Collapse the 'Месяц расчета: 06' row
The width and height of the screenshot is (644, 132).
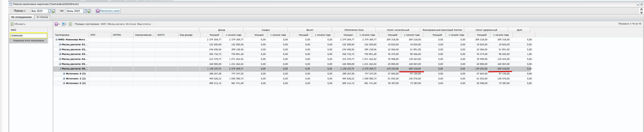(x=60, y=69)
